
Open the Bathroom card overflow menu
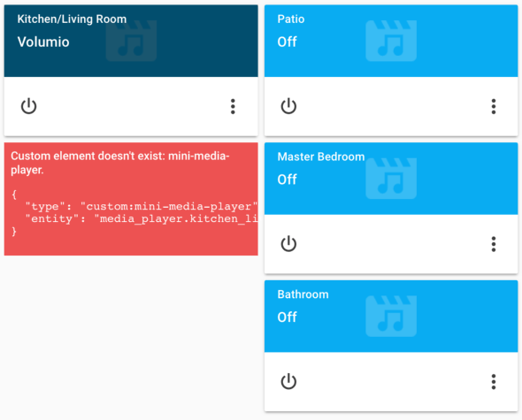tap(494, 381)
